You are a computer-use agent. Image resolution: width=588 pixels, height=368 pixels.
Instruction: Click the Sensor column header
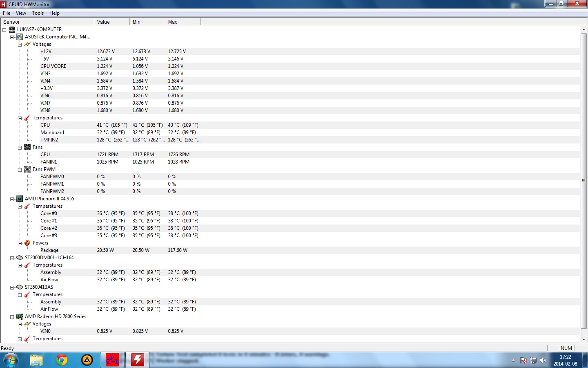pos(47,22)
